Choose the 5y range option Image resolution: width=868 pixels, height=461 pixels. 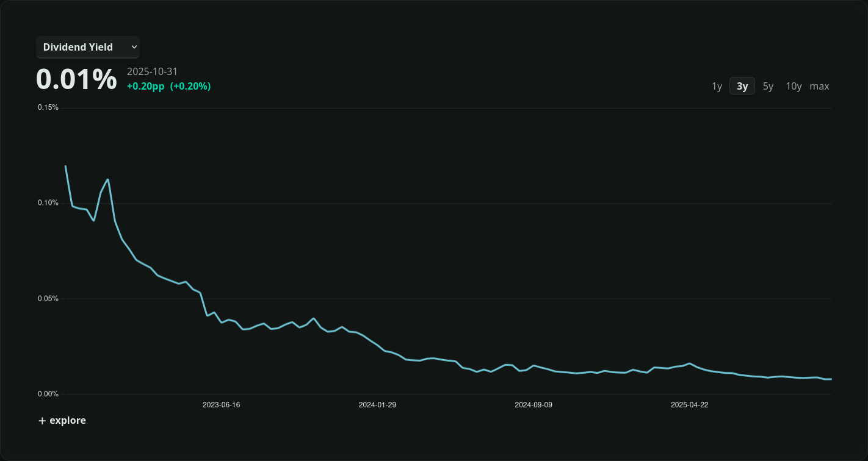[768, 86]
